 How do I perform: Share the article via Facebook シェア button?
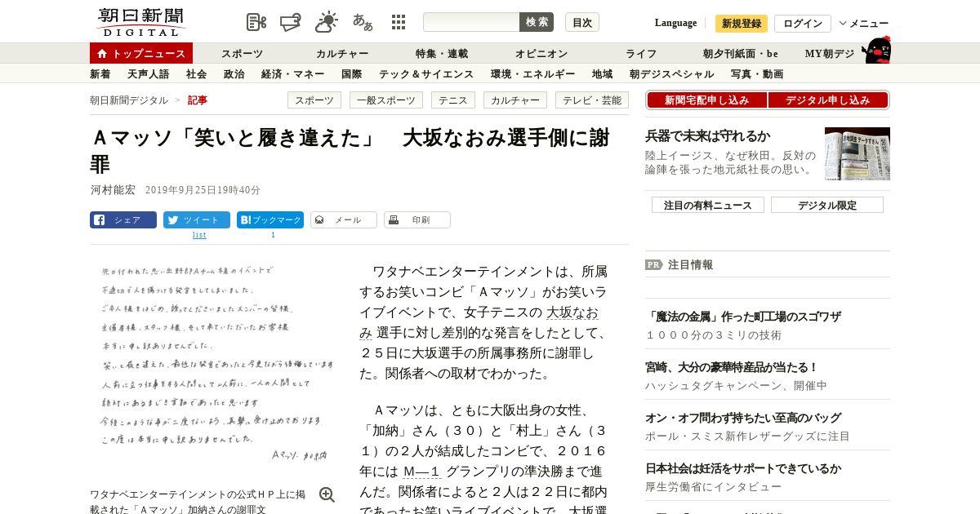click(x=123, y=219)
